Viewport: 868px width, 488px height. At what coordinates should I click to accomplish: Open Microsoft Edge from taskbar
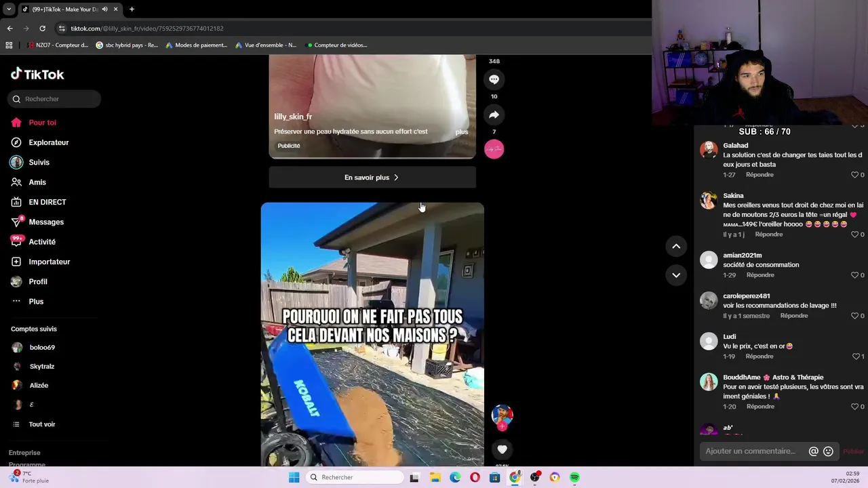pyautogui.click(x=455, y=477)
